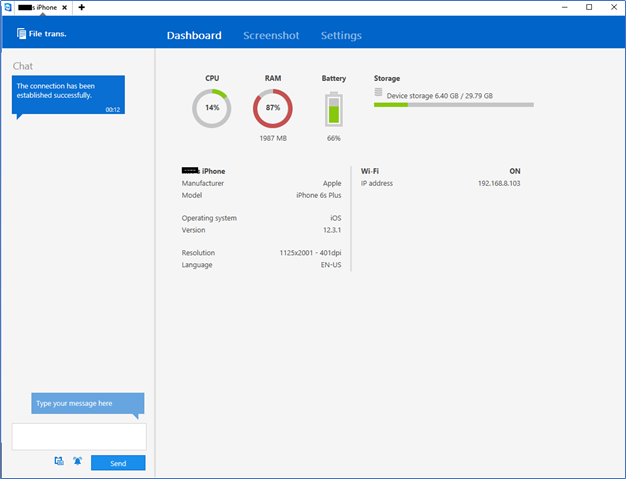Viewport: 626px width, 479px height.
Task: Click the battery level icon
Action: coord(333,109)
